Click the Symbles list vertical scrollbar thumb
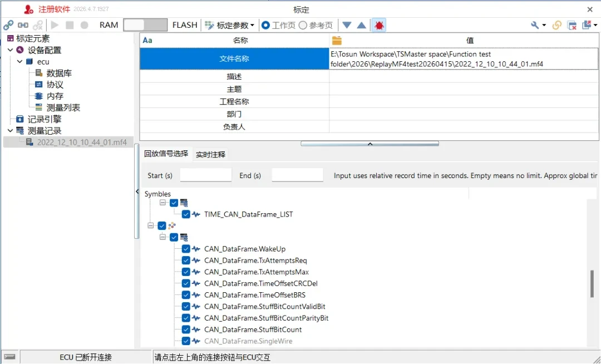This screenshot has width=601, height=364. coord(592,284)
